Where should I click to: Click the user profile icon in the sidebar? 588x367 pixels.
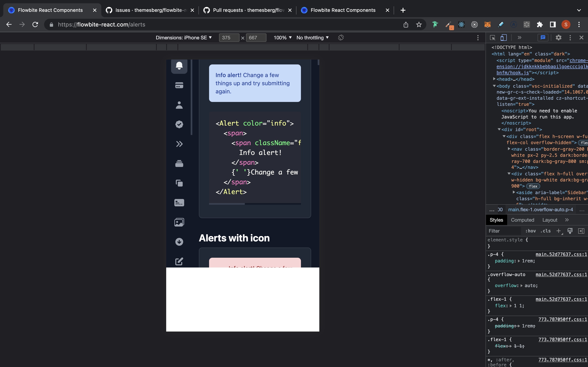(179, 105)
